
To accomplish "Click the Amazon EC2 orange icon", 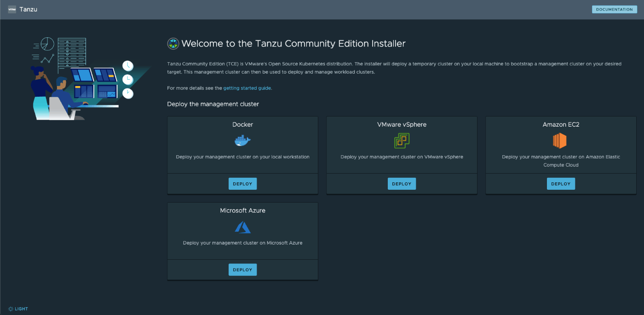I will pos(560,140).
